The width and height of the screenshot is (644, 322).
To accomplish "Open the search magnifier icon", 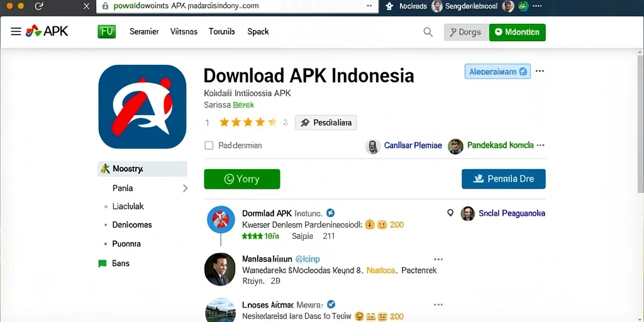I will (x=428, y=32).
